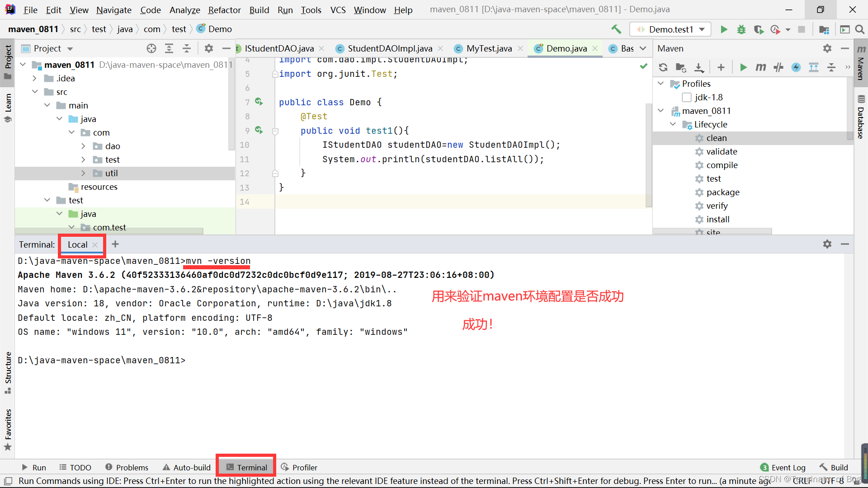
Task: Expand all in Project panel toolbar
Action: point(169,48)
